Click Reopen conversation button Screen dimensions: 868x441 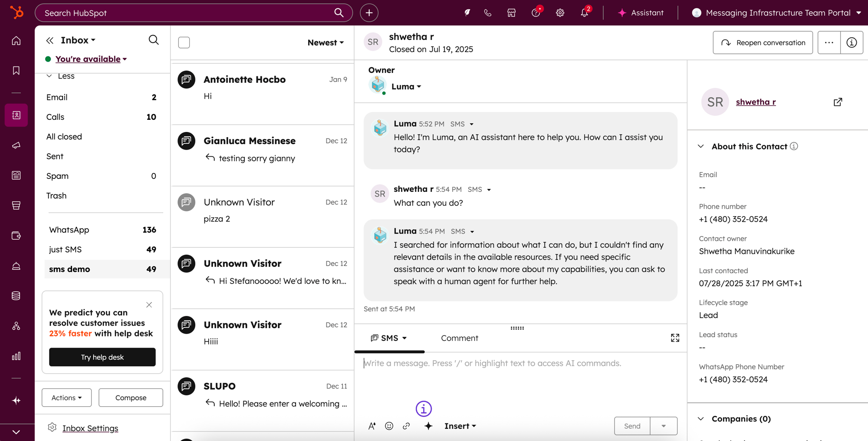763,43
